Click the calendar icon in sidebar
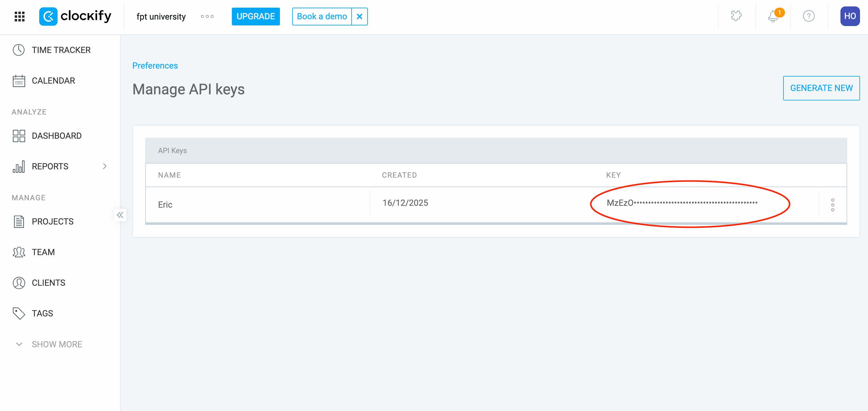Image resolution: width=868 pixels, height=411 pixels. point(19,81)
